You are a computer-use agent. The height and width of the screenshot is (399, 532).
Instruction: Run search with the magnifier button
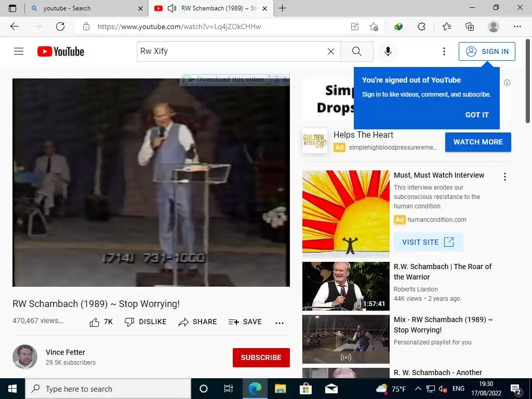coord(356,51)
